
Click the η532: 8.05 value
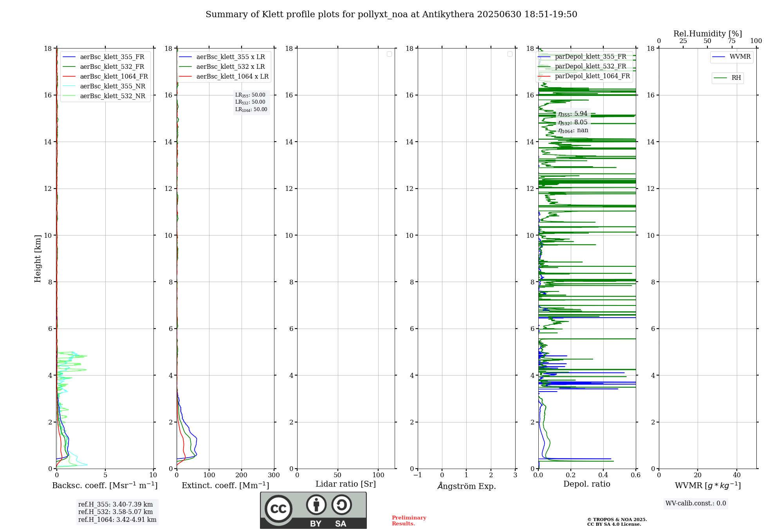[573, 122]
